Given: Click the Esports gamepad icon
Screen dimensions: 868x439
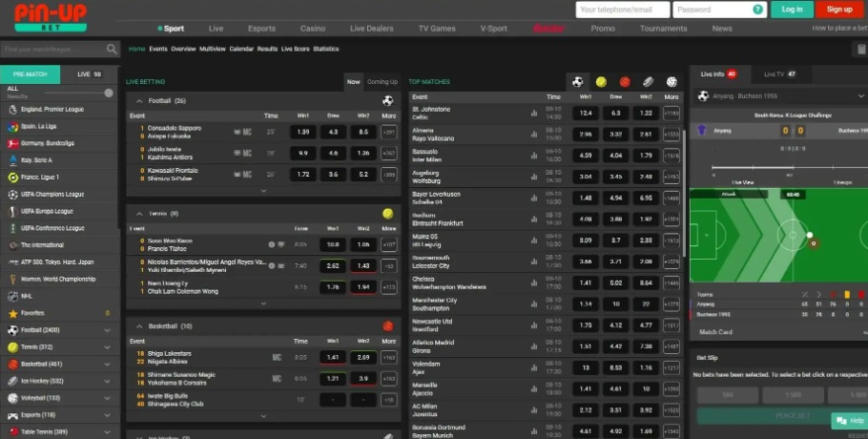Looking at the screenshot, I should (x=12, y=415).
